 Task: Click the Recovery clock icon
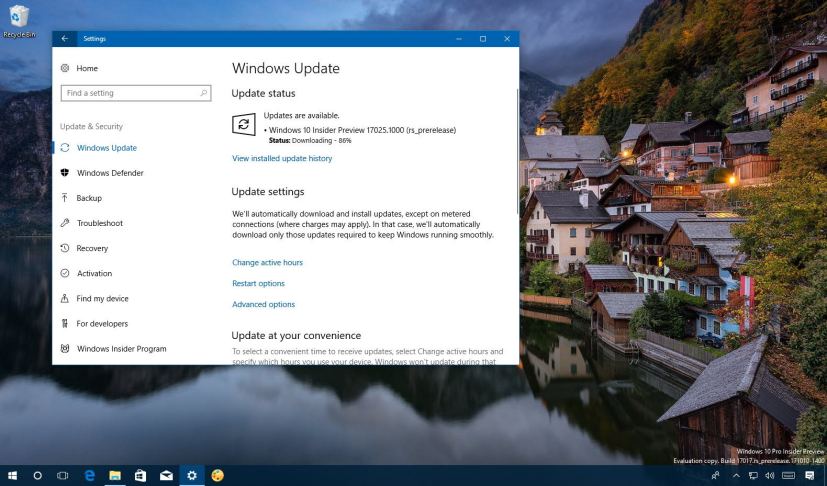tap(65, 248)
